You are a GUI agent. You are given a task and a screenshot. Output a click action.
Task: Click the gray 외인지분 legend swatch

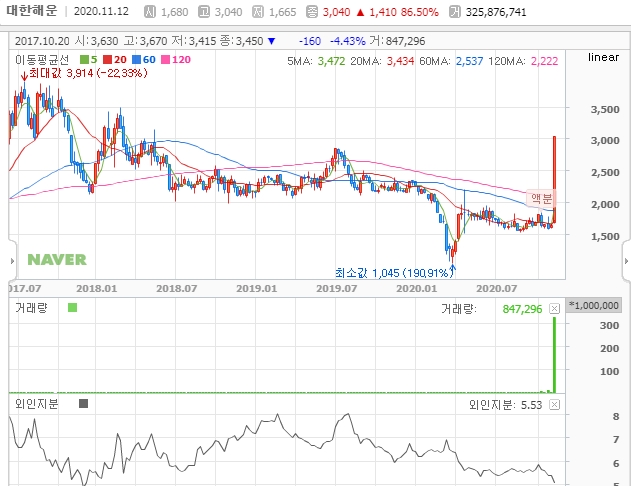click(x=83, y=404)
